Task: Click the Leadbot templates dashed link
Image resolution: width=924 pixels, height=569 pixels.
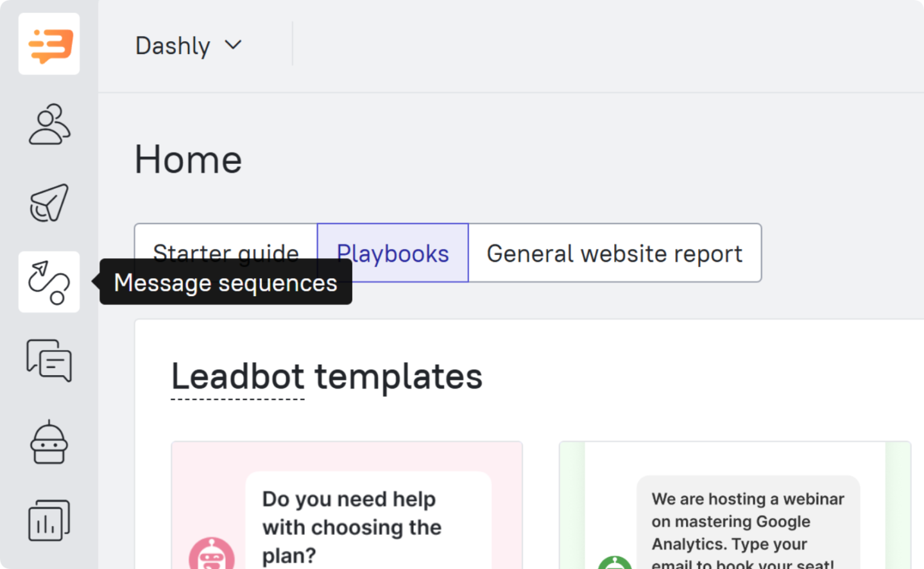Action: [x=237, y=378]
